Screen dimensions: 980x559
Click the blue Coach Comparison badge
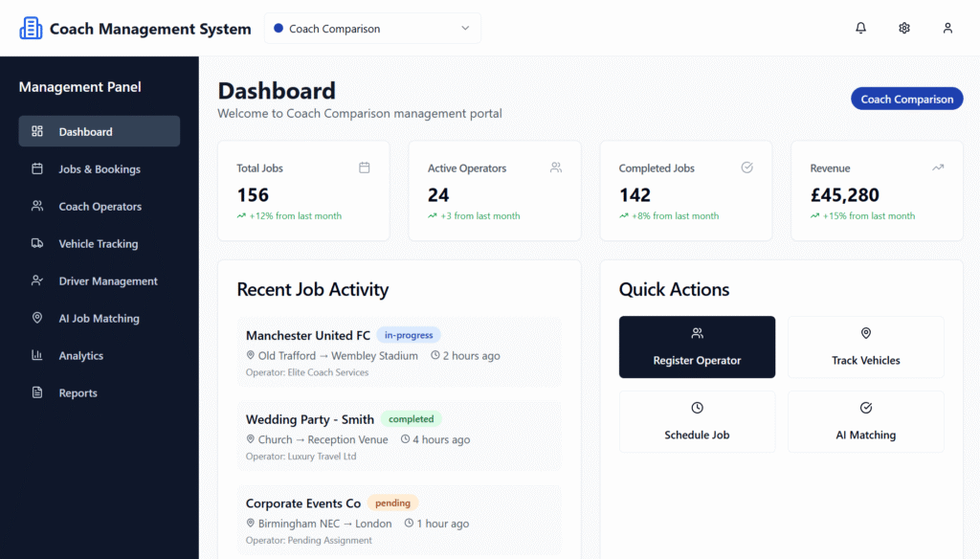pyautogui.click(x=906, y=99)
